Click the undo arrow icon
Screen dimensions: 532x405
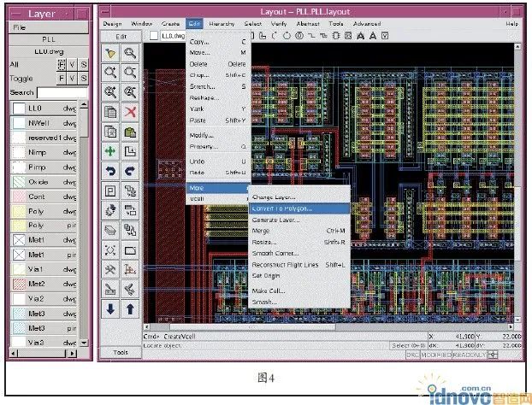(x=110, y=171)
